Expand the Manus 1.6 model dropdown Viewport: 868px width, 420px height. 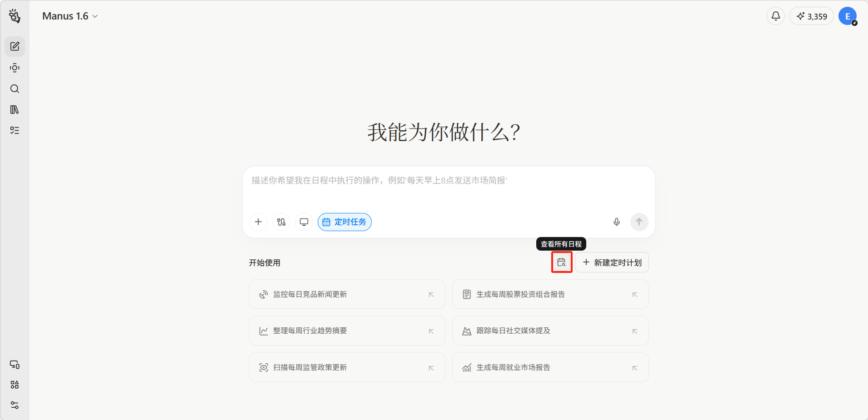70,16
